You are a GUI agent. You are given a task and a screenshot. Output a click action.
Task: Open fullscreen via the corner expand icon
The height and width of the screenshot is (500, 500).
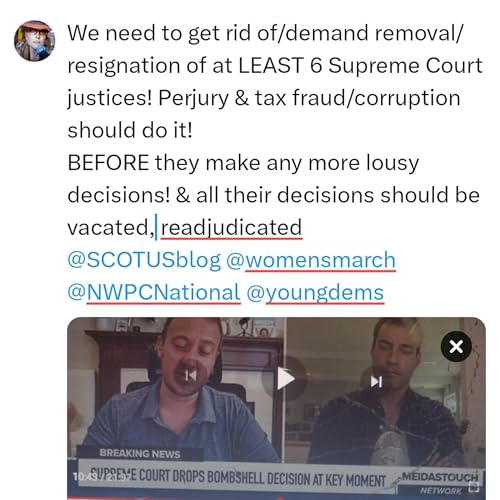point(474,487)
